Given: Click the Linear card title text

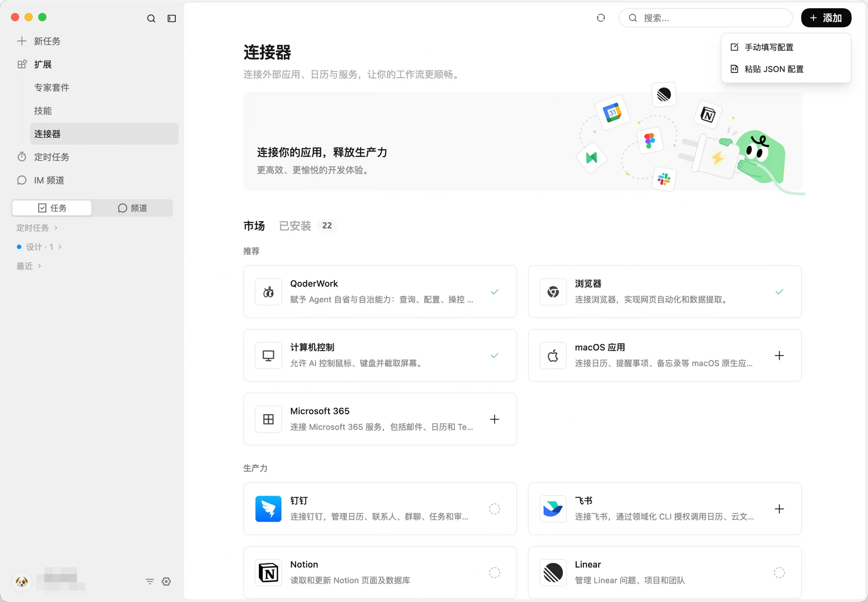Looking at the screenshot, I should point(588,564).
